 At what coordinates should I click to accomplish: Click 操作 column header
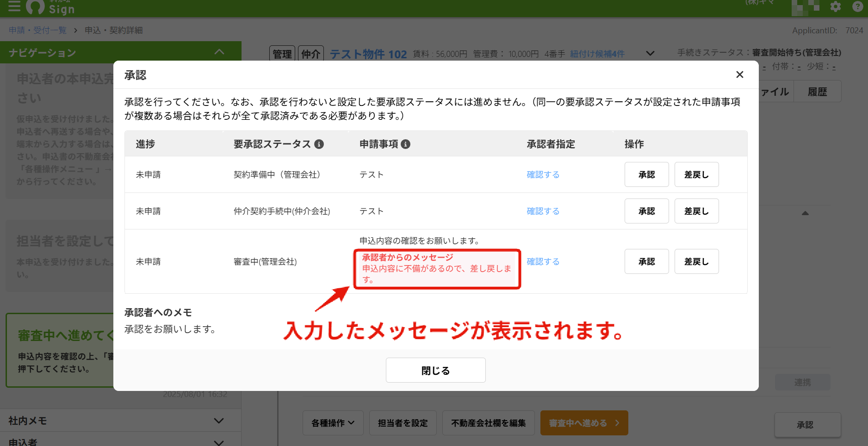634,144
